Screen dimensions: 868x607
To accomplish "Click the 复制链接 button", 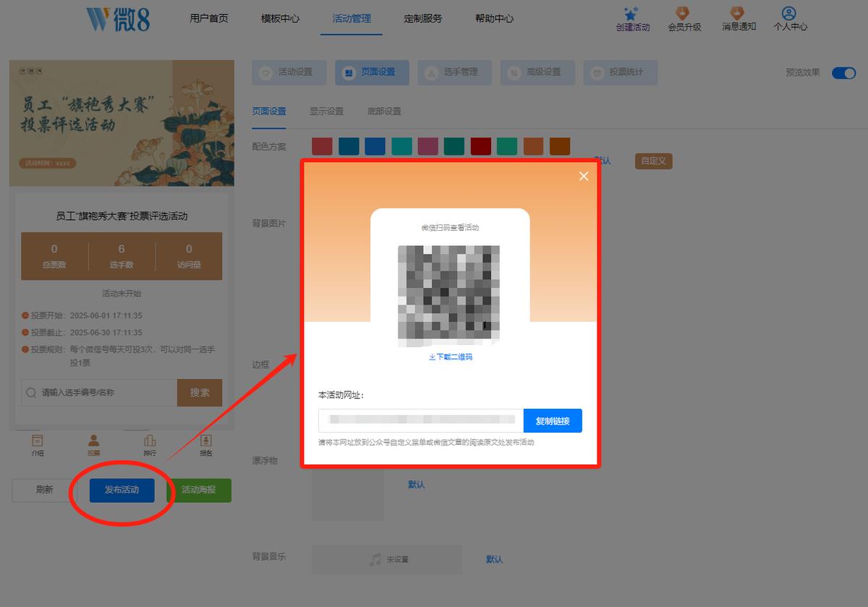I will coord(553,421).
